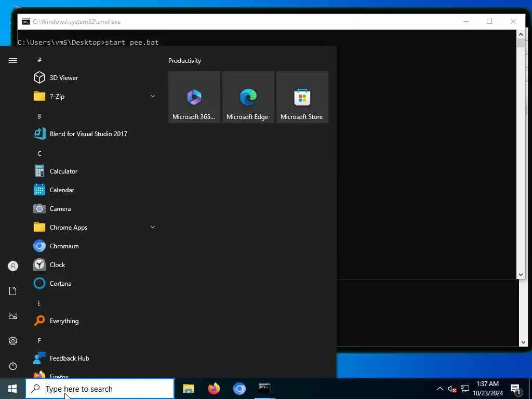Click the taskbar search box
Screen dimensions: 532x399
click(100, 389)
